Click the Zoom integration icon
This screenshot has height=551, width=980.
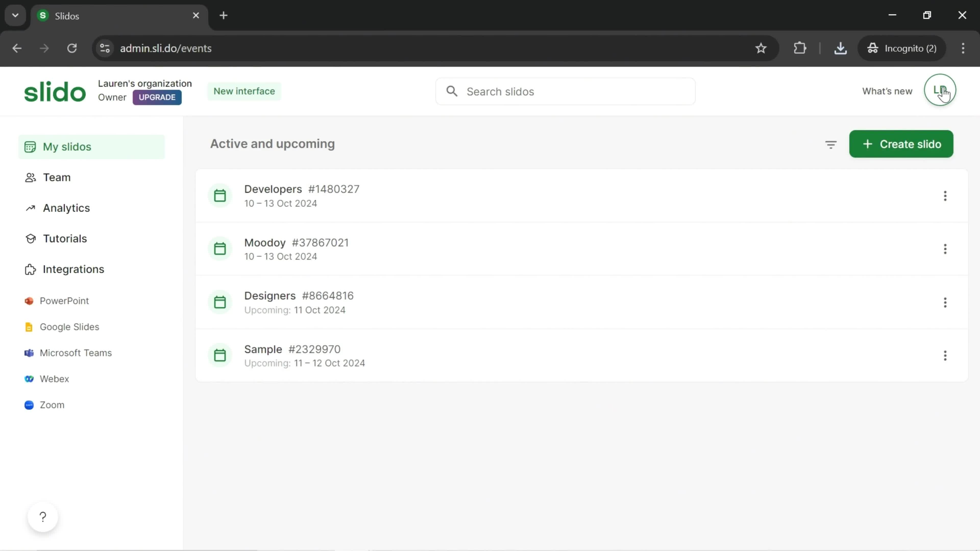pos(28,404)
